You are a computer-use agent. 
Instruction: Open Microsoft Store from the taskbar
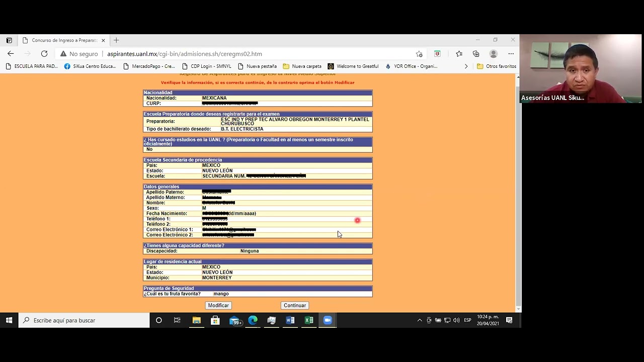click(x=215, y=320)
